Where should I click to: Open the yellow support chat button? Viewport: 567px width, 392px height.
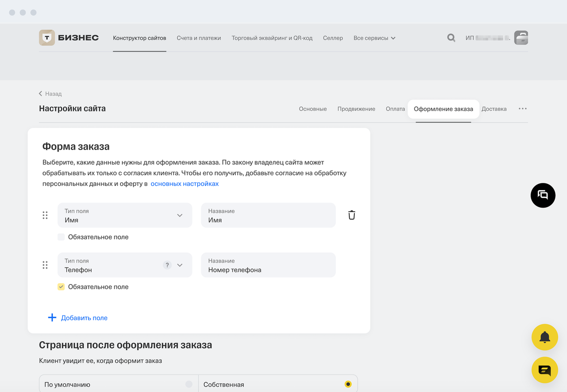click(x=544, y=370)
